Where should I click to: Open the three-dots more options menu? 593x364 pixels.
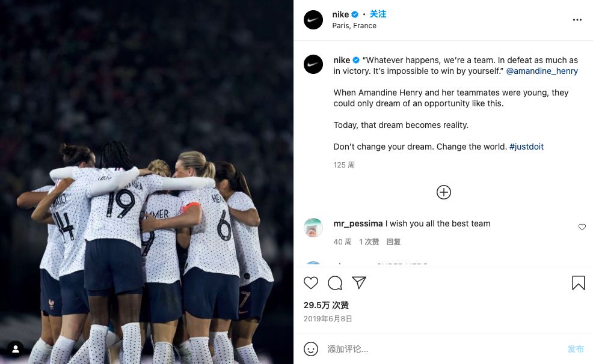[577, 20]
